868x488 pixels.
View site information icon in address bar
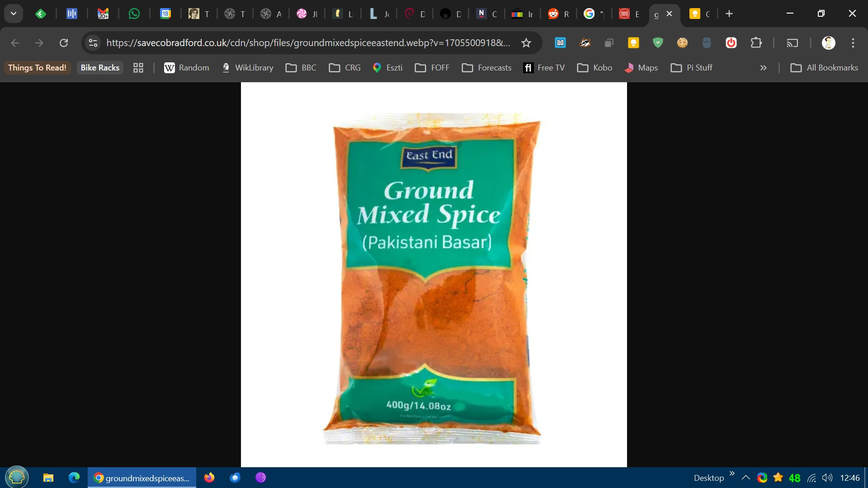tap(93, 43)
